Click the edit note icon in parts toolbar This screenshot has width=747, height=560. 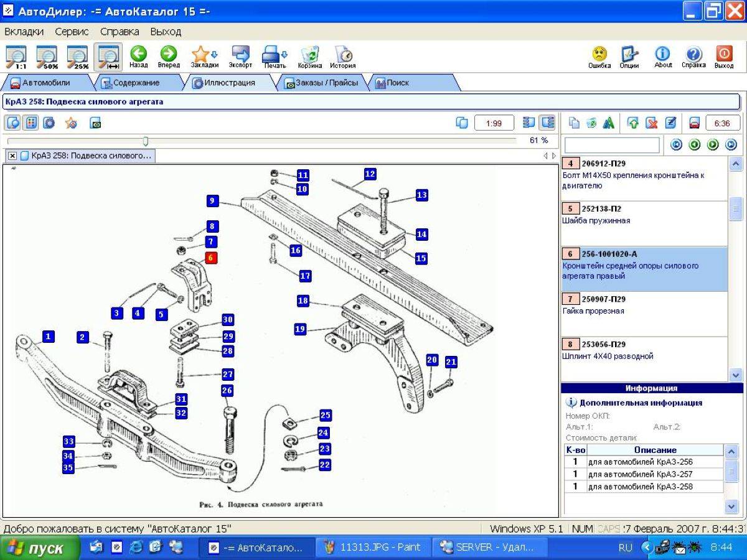pyautogui.click(x=670, y=123)
